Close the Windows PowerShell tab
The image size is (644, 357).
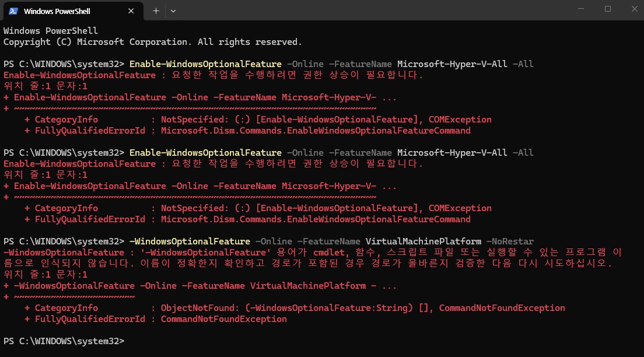tap(131, 11)
